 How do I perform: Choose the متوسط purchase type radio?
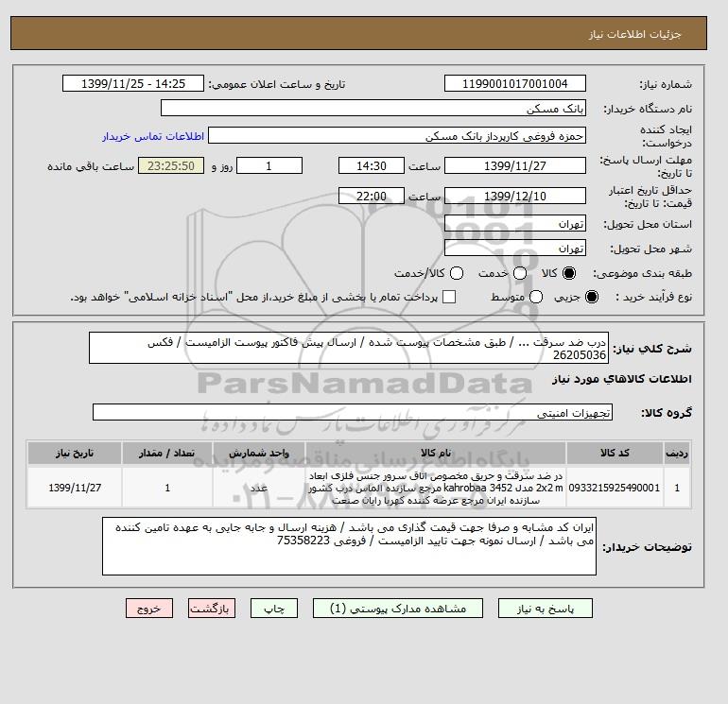tap(536, 297)
